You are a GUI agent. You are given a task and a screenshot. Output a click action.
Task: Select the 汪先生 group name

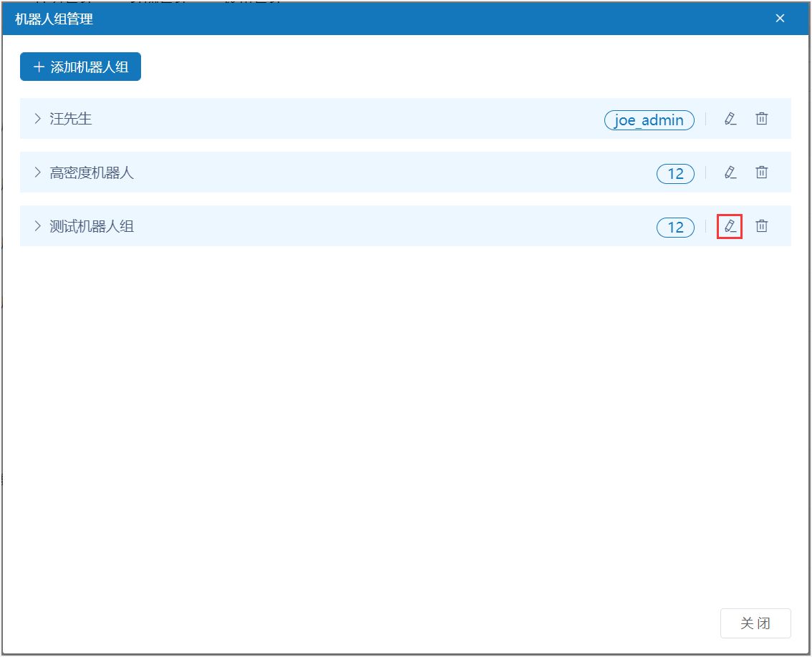pos(71,119)
